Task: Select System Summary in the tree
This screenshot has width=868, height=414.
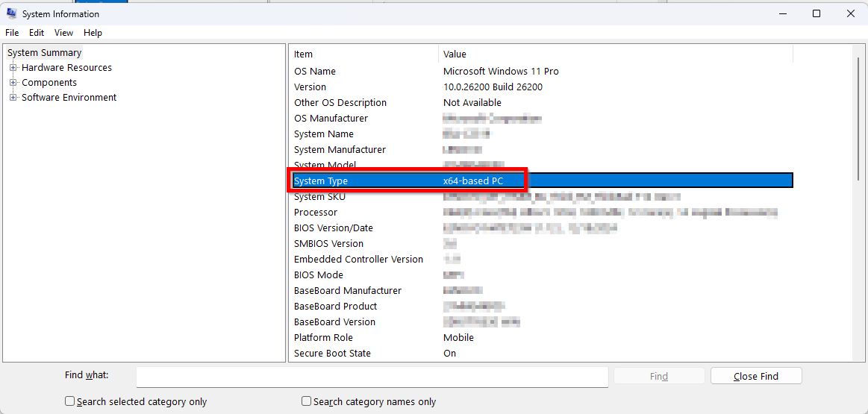Action: [x=44, y=53]
